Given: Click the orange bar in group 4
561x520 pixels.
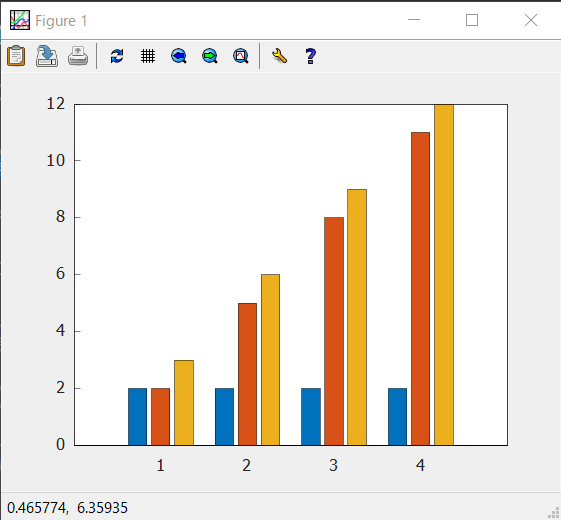Looking at the screenshot, I should click(x=420, y=289).
